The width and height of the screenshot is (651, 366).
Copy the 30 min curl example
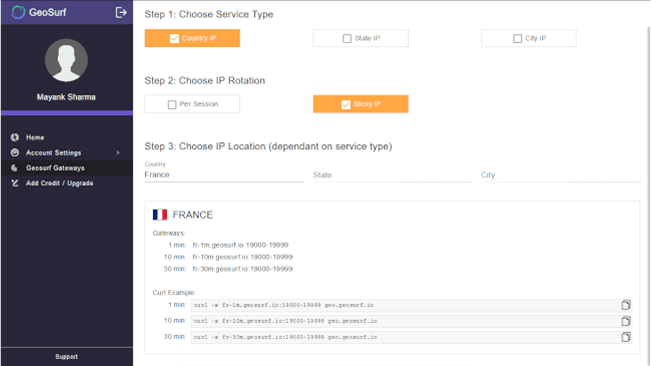point(626,337)
